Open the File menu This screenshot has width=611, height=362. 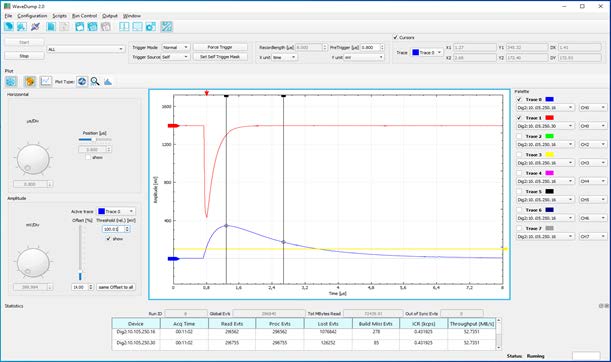point(8,16)
